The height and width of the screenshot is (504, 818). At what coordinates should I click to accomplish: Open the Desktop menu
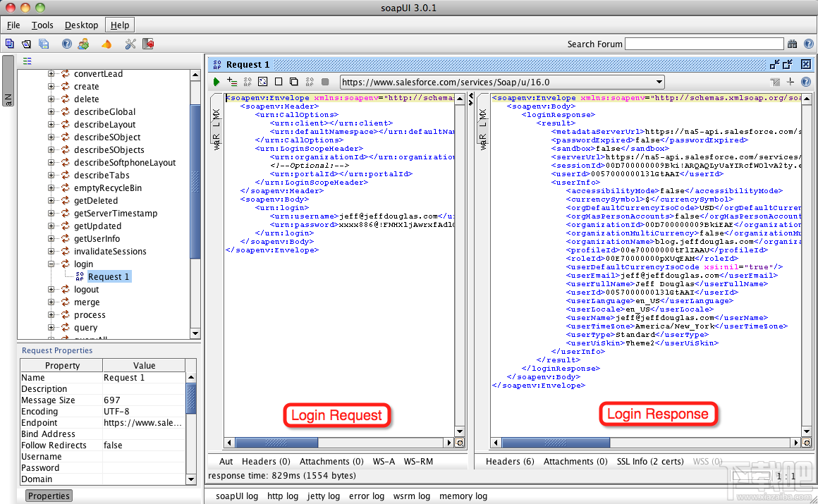81,25
